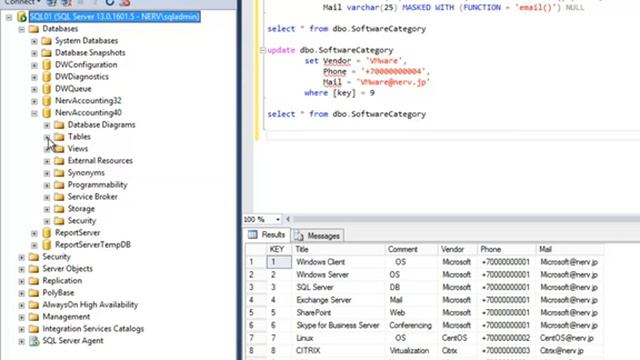Click the Programmability folder icon

[x=59, y=185]
